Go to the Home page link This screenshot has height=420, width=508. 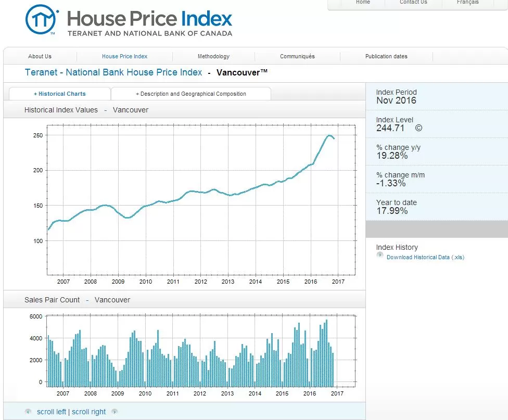click(x=363, y=2)
